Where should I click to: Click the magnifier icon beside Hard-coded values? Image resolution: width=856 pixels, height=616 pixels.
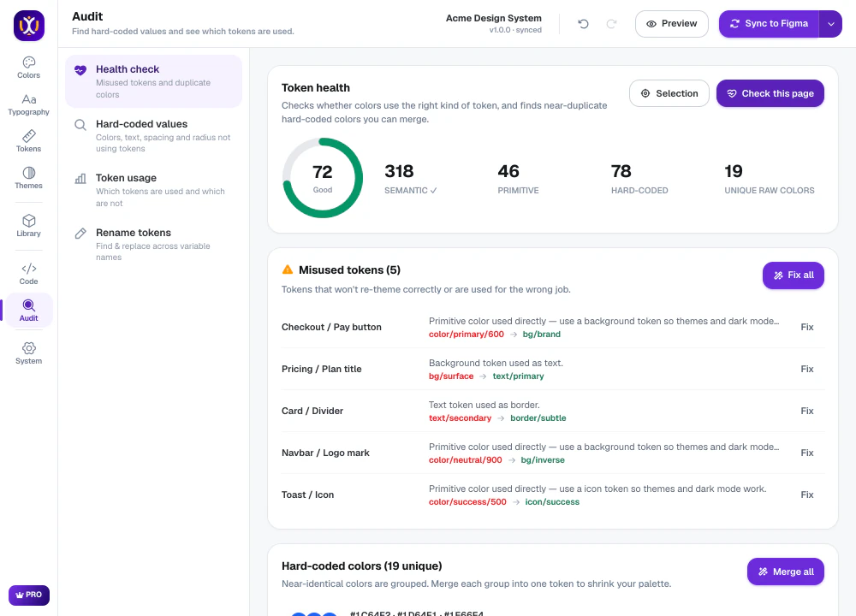[x=80, y=125]
